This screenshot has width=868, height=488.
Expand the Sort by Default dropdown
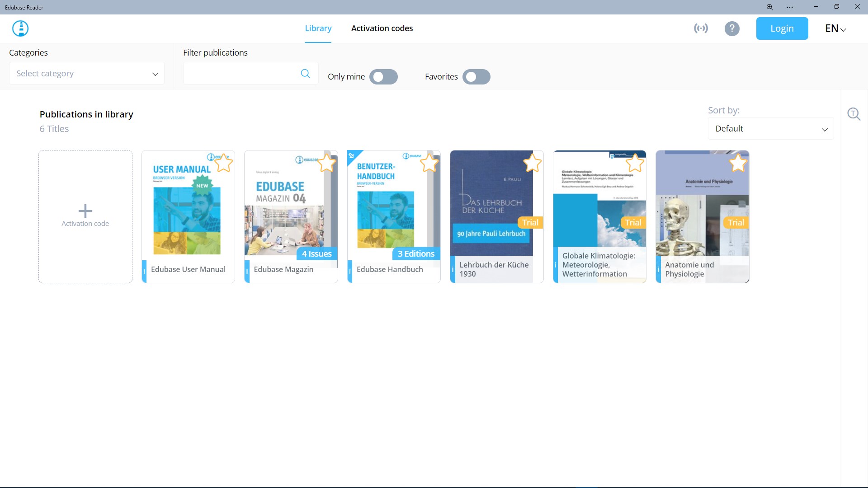[x=770, y=129]
